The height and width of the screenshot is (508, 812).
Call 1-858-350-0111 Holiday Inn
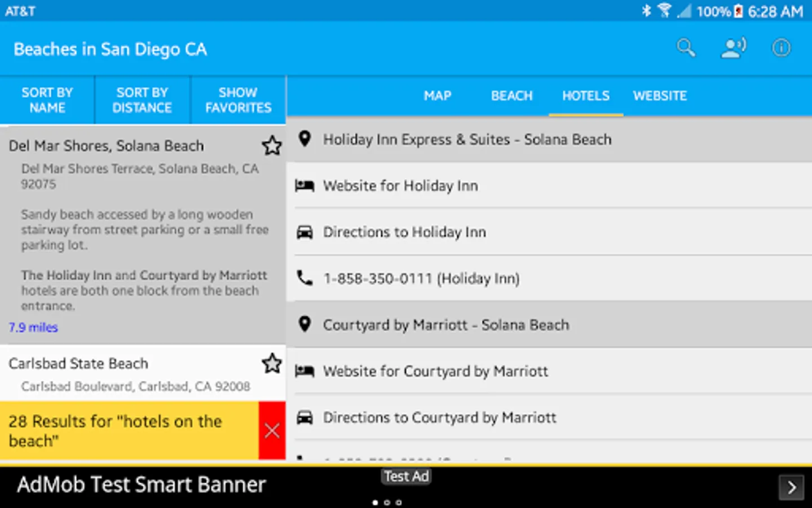click(549, 278)
